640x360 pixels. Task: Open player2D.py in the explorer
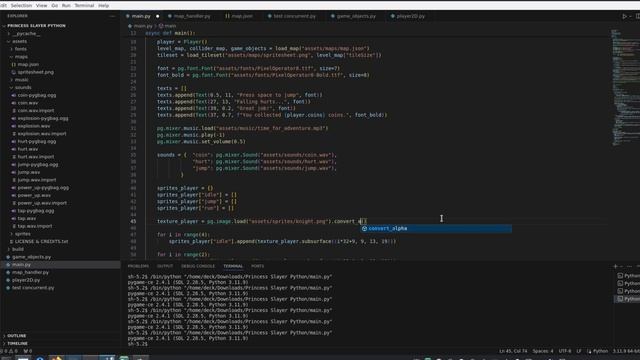point(26,280)
